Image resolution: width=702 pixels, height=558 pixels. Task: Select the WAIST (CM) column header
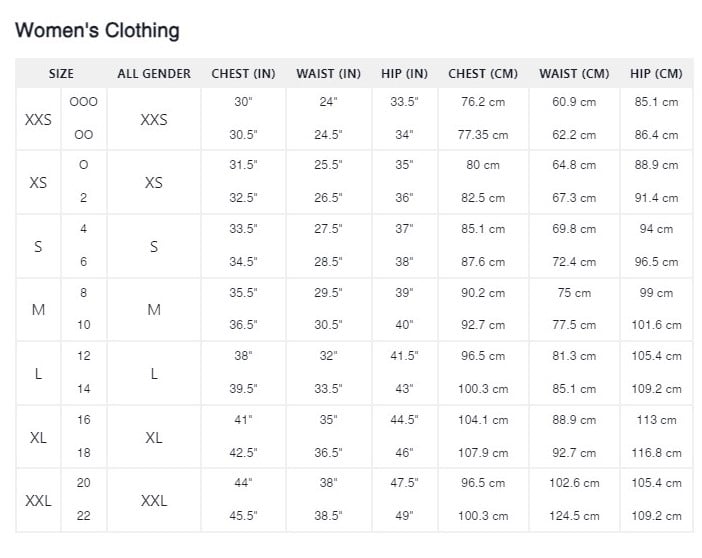[574, 73]
